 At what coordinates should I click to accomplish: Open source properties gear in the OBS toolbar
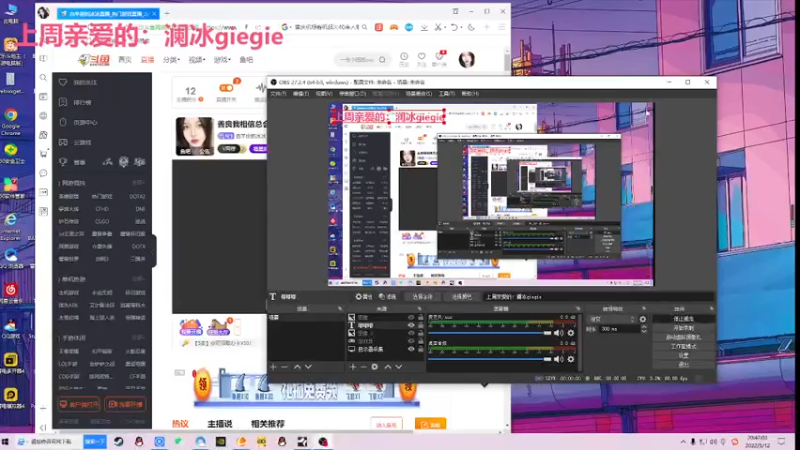(364, 296)
